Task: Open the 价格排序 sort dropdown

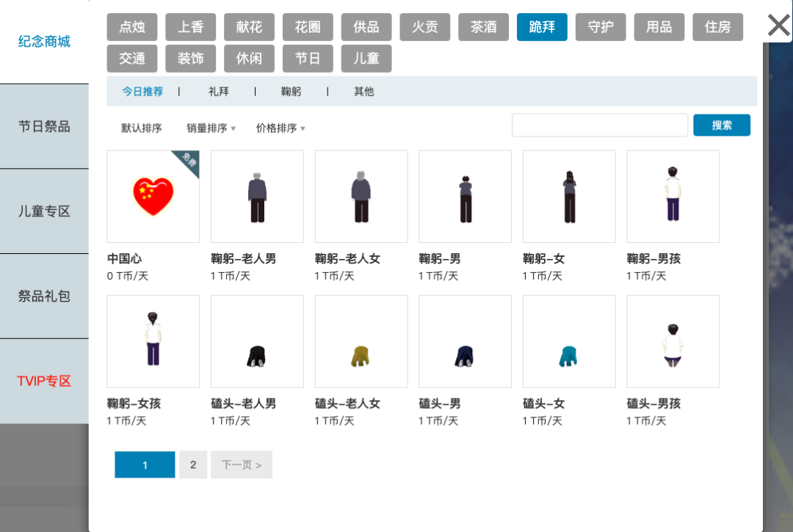Action: point(280,128)
